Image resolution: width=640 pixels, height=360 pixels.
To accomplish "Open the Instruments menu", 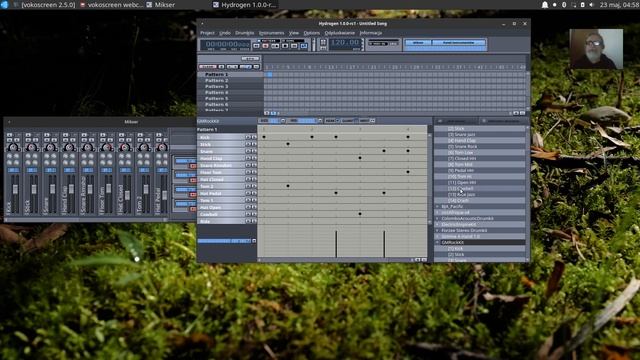I will click(271, 33).
